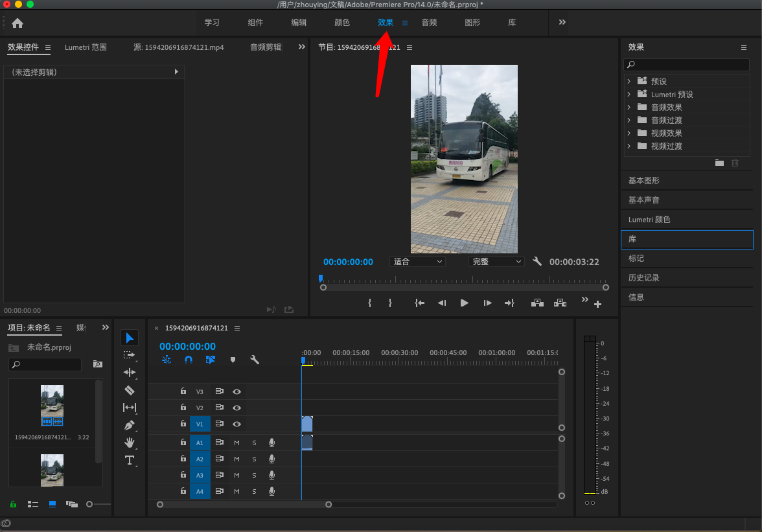Image resolution: width=762 pixels, height=532 pixels.
Task: Open the timeline display settings wrench
Action: click(x=255, y=360)
